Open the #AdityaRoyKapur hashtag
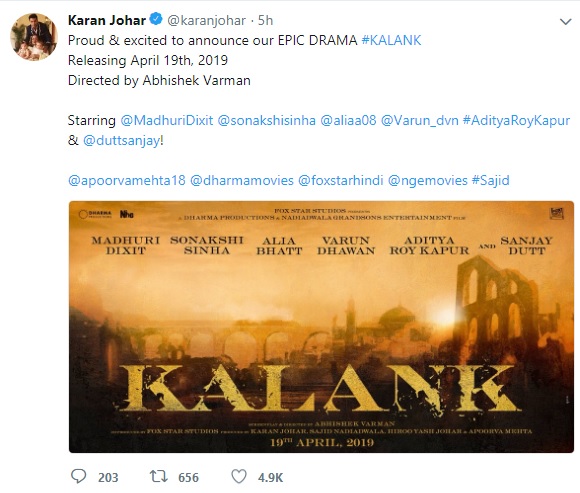 pyautogui.click(x=516, y=121)
